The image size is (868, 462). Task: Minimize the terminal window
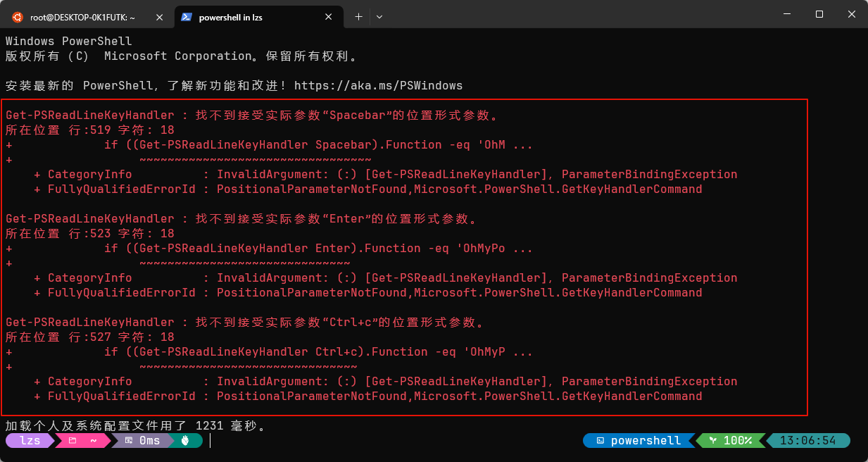click(x=786, y=14)
